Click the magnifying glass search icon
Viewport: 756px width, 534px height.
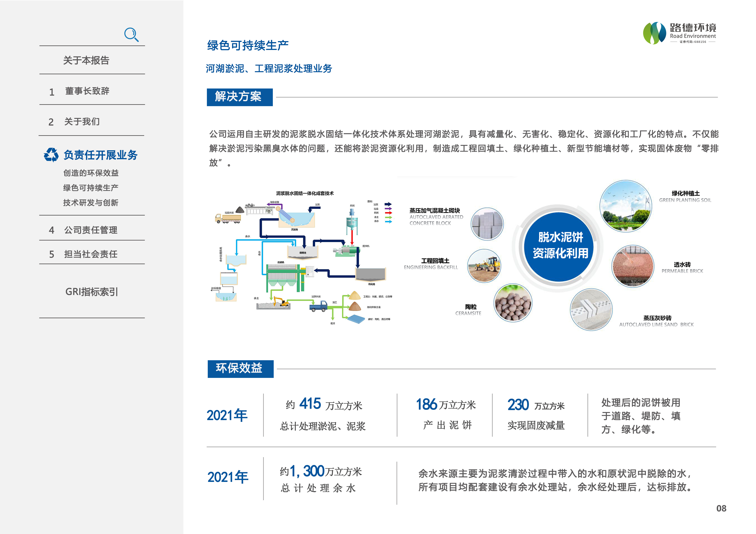point(131,34)
